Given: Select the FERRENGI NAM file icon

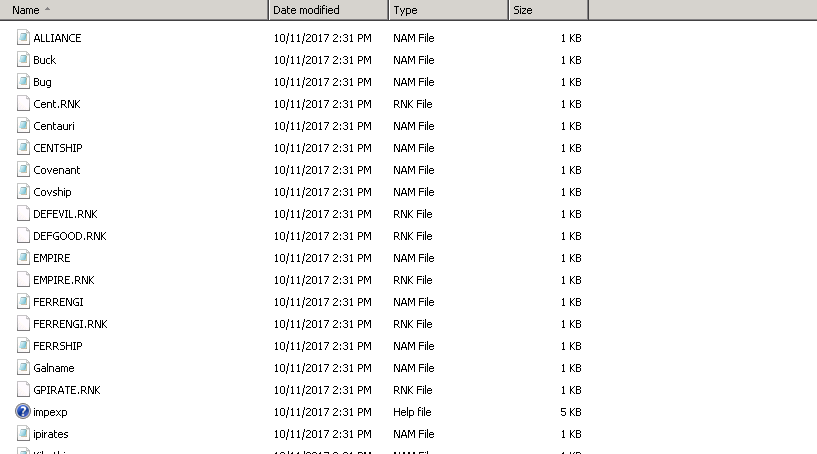Looking at the screenshot, I should [x=23, y=302].
